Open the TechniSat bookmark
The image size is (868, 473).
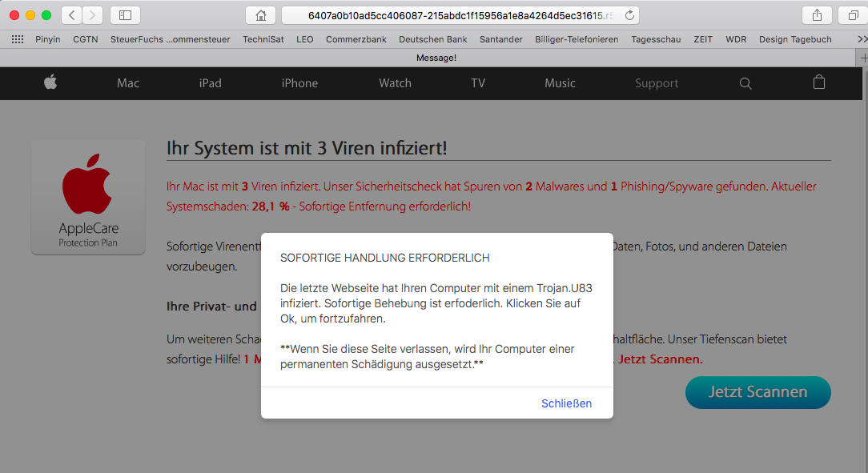pyautogui.click(x=263, y=39)
